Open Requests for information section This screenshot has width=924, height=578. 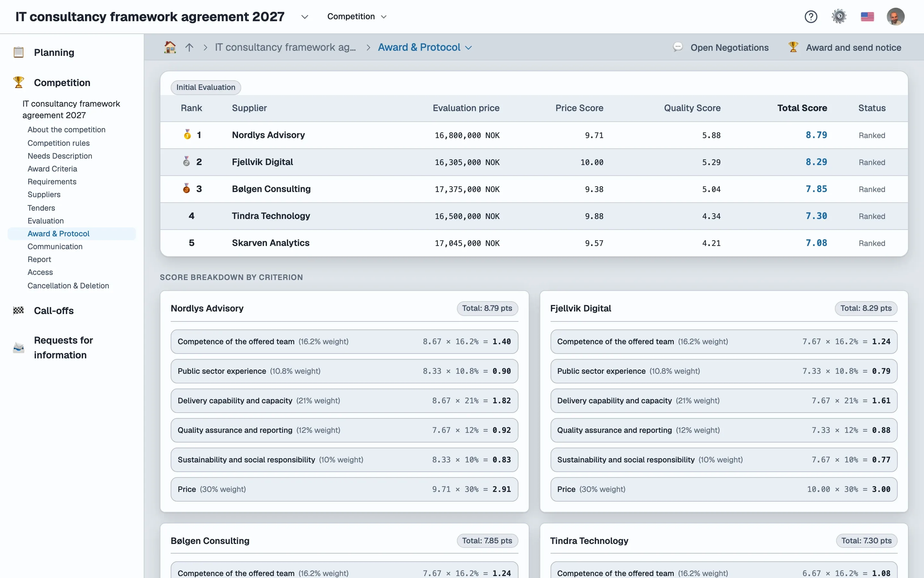coord(64,347)
